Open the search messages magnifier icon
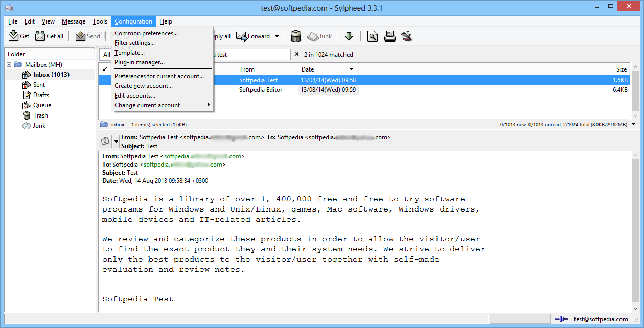 point(373,36)
